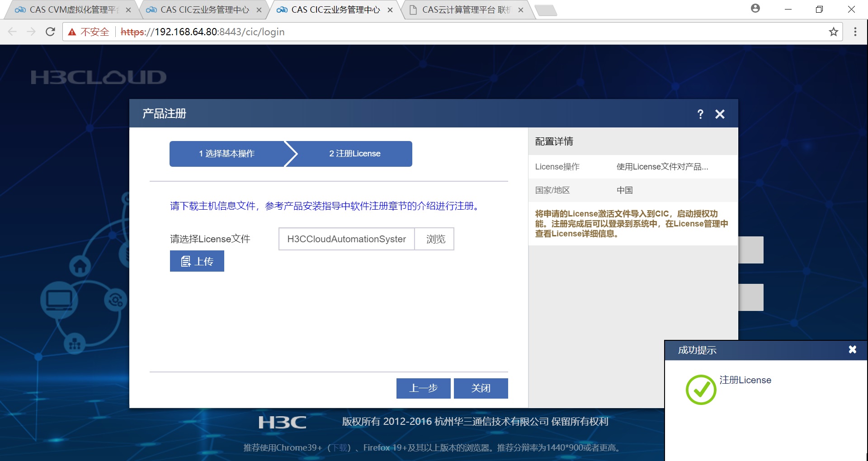
Task: Click the help question mark in 产品注册 dialog
Action: (700, 114)
